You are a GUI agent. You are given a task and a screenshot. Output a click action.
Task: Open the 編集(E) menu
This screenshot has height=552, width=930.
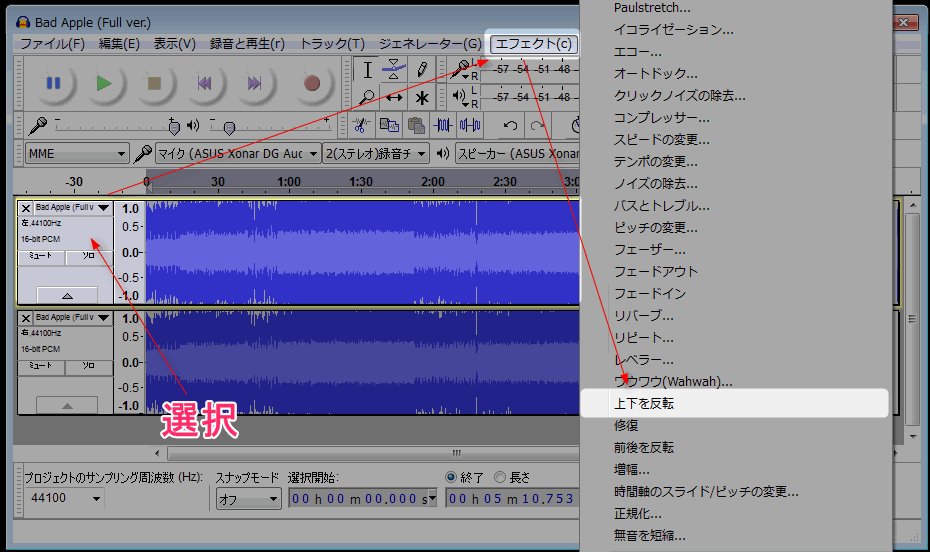coord(119,44)
